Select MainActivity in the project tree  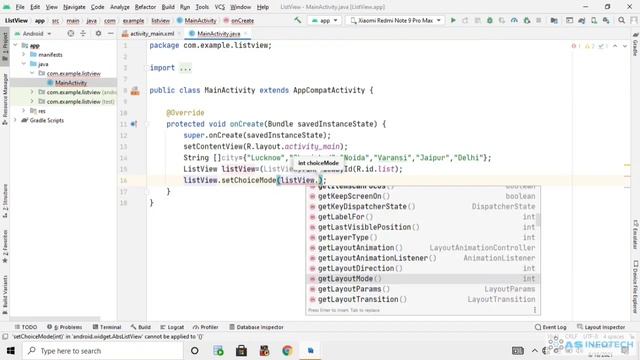(71, 83)
